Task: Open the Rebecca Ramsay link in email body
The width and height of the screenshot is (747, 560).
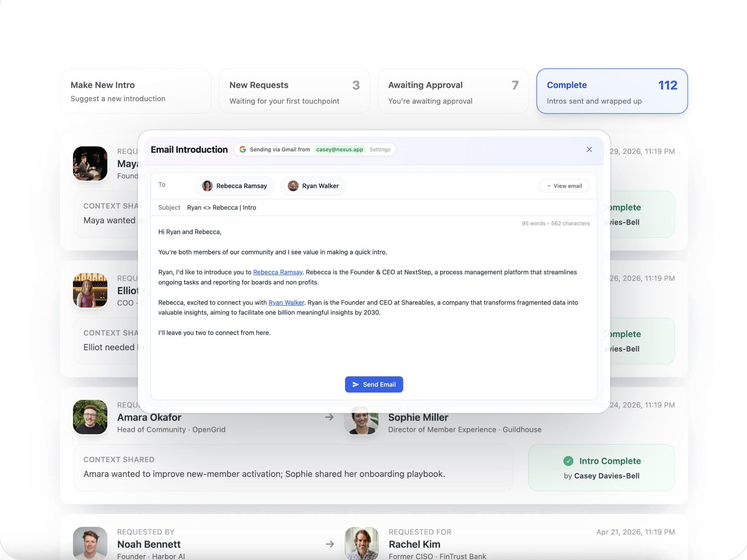Action: coord(278,272)
